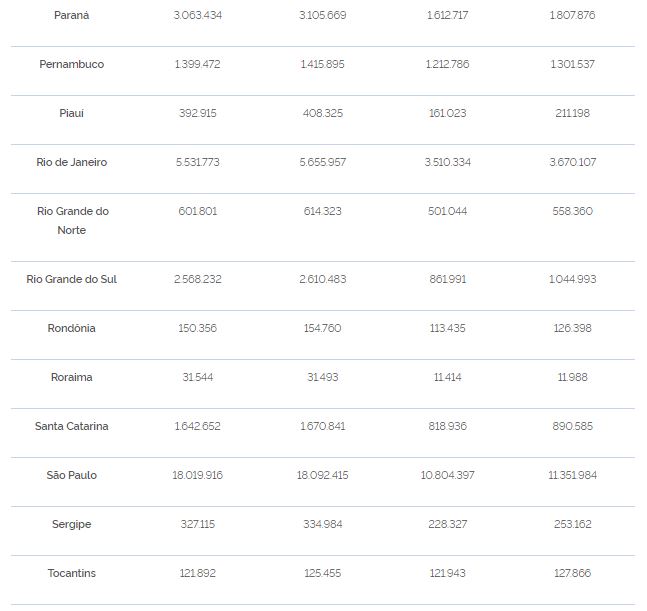Click the value 11.988 in Roraima row
The image size is (647, 611).
(572, 377)
